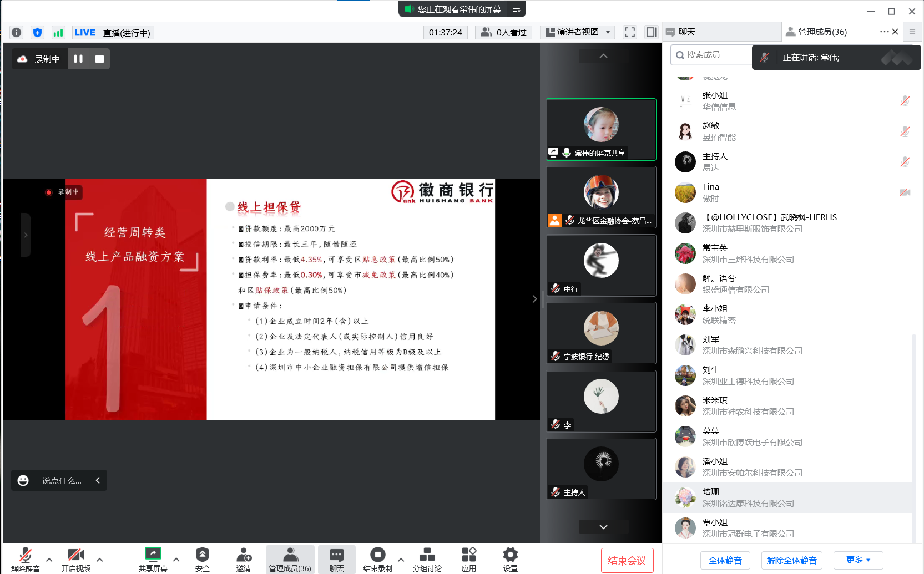
Task: Start 共享屏幕 screen sharing
Action: point(153,559)
